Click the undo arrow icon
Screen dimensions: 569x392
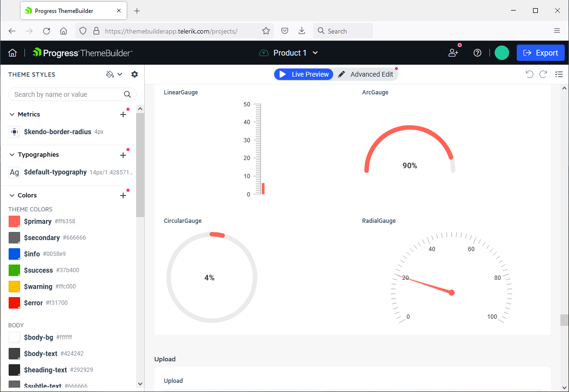(x=529, y=74)
